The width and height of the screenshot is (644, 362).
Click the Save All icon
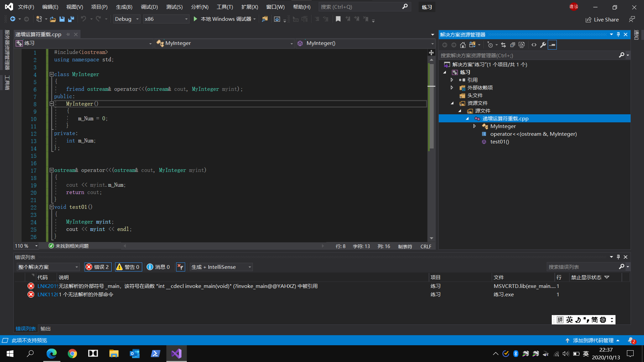(x=71, y=19)
